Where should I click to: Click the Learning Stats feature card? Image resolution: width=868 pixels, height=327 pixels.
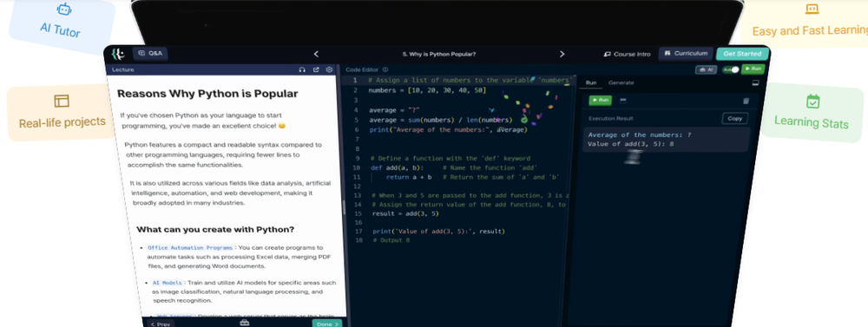pyautogui.click(x=812, y=112)
